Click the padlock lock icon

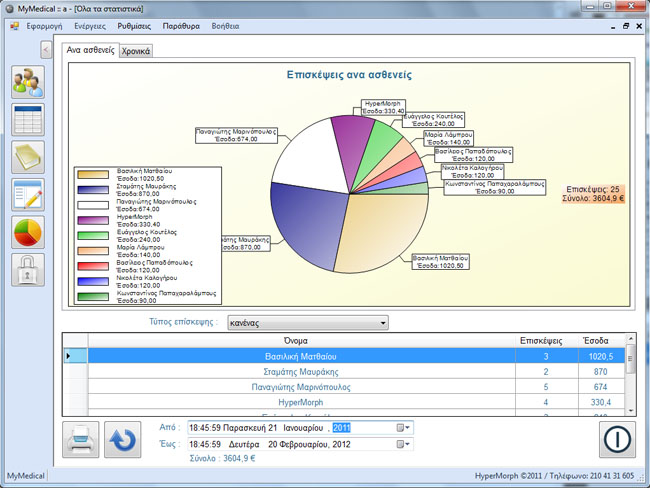(x=28, y=270)
